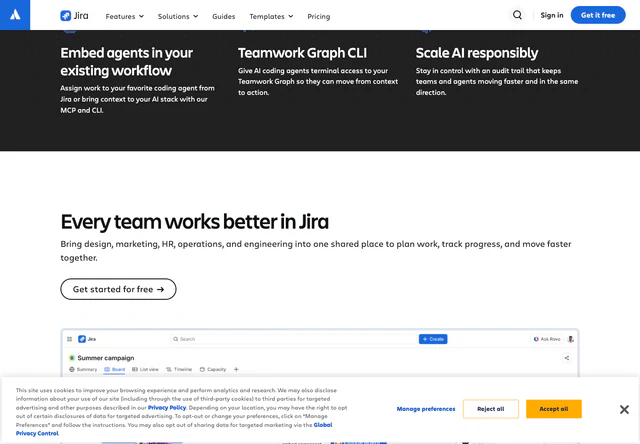This screenshot has height=444, width=640.
Task: Click the Summer campaign project icon
Action: pyautogui.click(x=72, y=358)
